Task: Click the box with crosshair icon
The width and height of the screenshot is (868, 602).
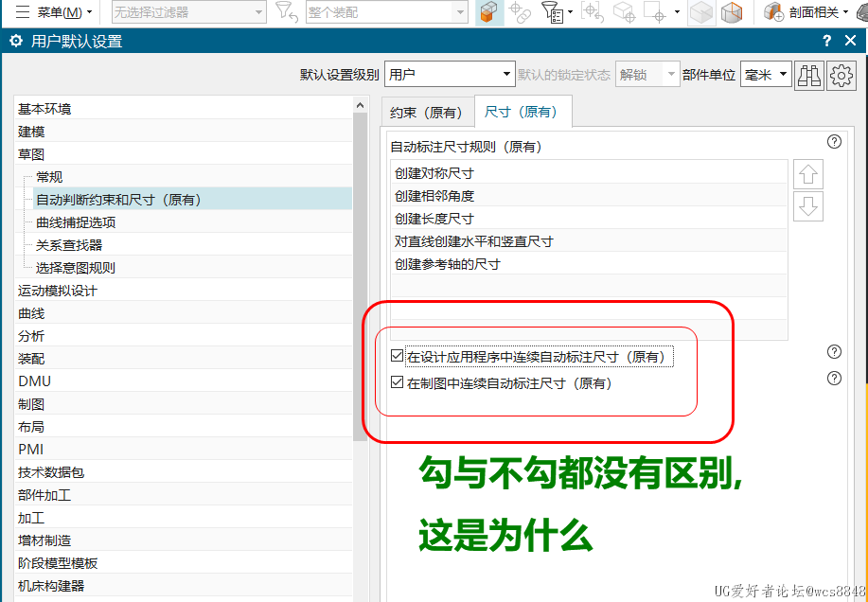Action: coord(625,12)
